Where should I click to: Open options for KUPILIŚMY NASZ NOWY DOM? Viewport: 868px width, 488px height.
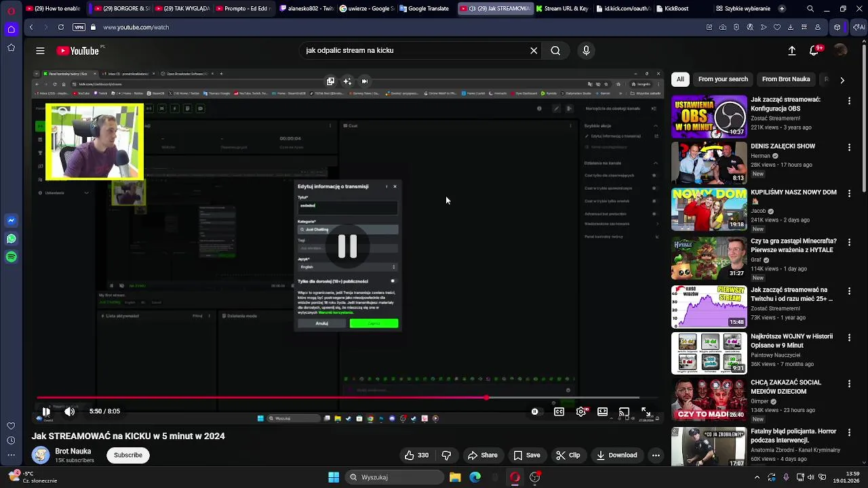pos(849,193)
